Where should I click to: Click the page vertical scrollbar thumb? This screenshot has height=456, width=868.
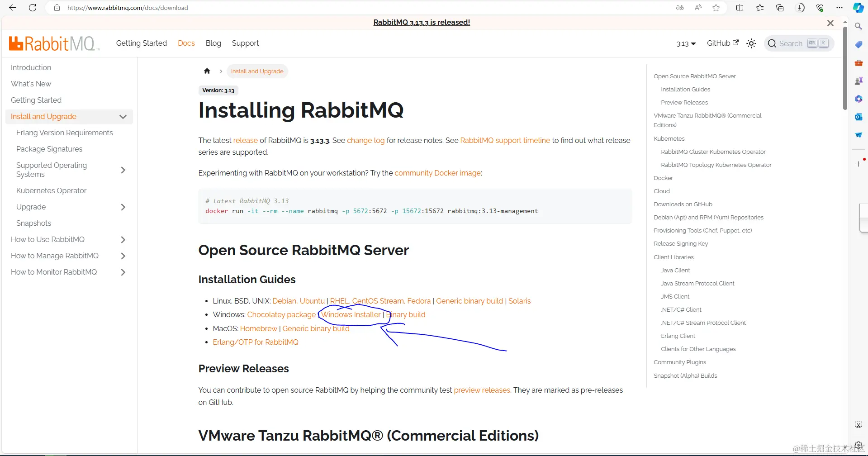845,68
